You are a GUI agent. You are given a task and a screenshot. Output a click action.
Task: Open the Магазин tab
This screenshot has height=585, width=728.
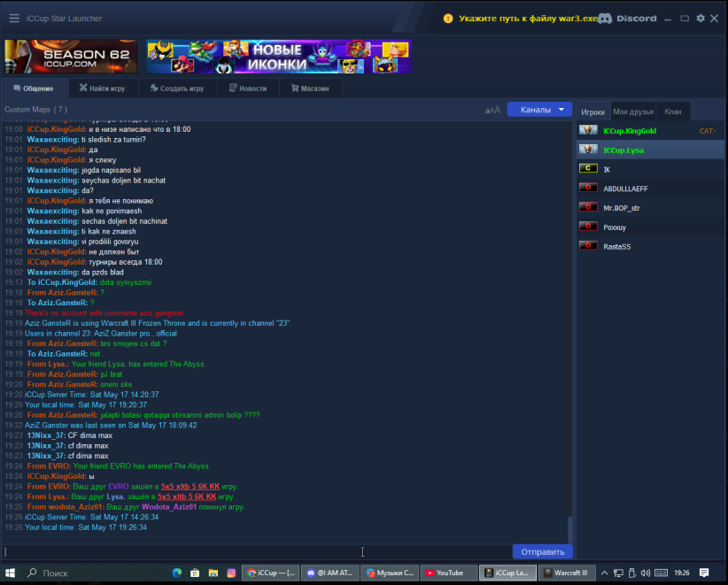[311, 89]
